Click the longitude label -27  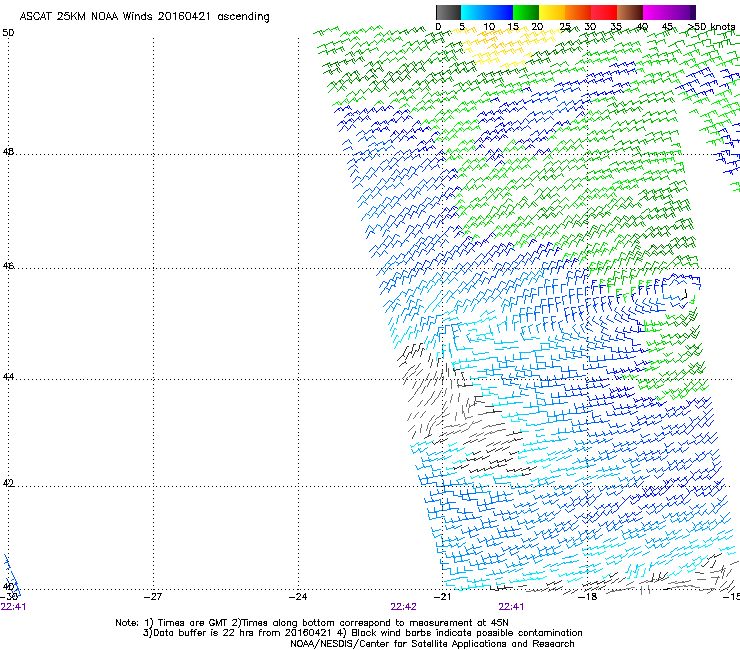pos(153,596)
